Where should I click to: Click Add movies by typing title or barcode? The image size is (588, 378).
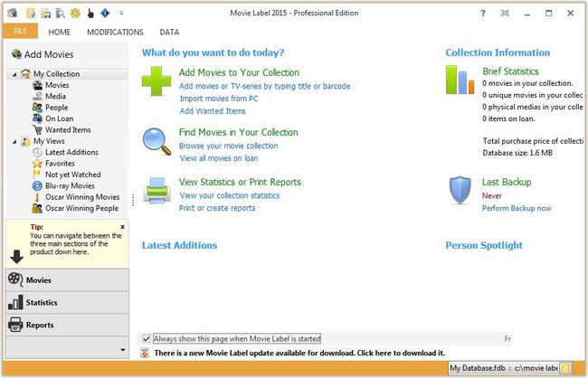[x=265, y=86]
